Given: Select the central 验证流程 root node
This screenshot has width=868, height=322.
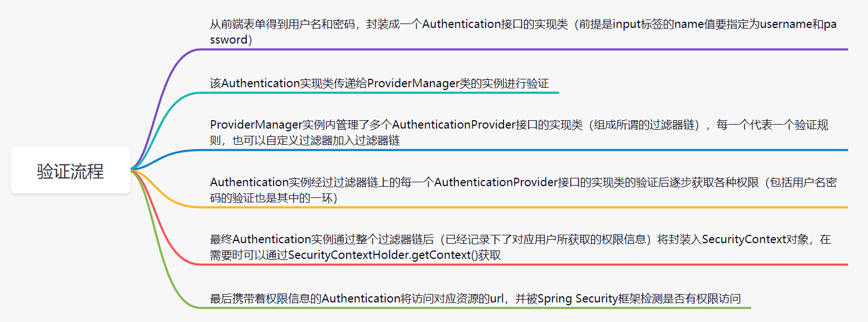Looking at the screenshot, I should point(70,171).
